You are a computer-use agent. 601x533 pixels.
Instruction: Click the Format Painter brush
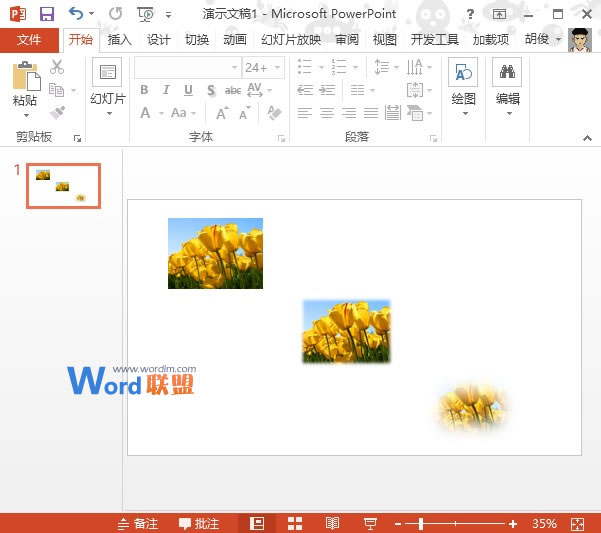point(57,113)
